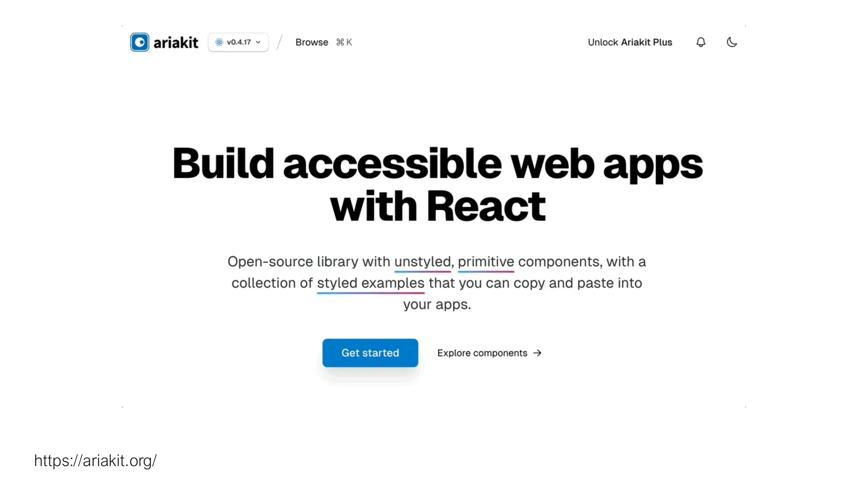The width and height of the screenshot is (868, 488).
Task: Open the Browse menu
Action: pyautogui.click(x=312, y=42)
